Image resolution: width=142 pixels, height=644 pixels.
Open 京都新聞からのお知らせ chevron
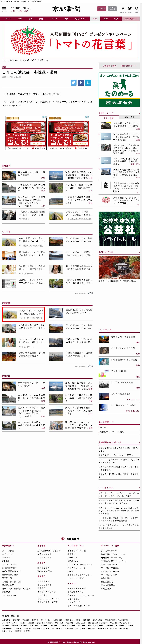pyautogui.click(x=139, y=443)
